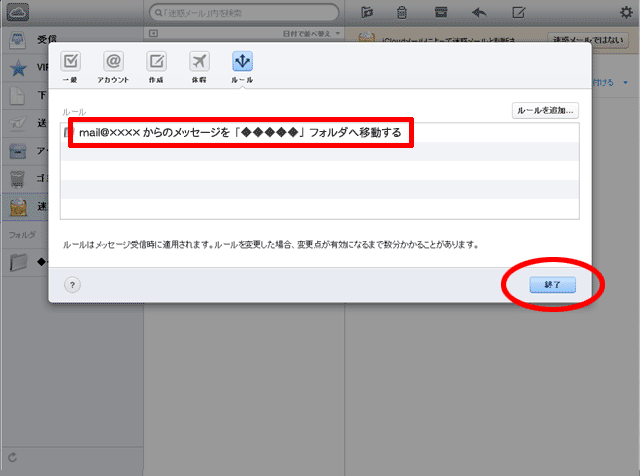Switch to the アカウント (Accounts) tab
The height and width of the screenshot is (476, 640).
click(x=113, y=66)
